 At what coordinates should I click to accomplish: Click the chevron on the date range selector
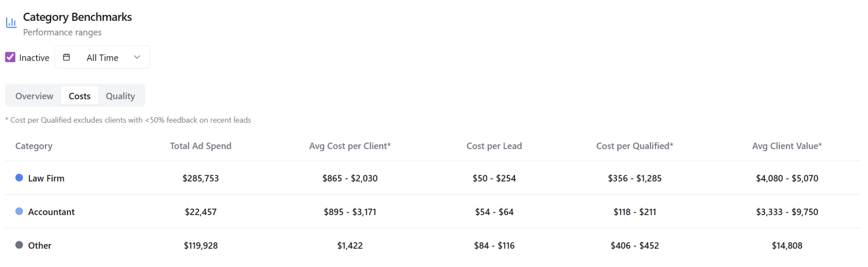pos(137,57)
